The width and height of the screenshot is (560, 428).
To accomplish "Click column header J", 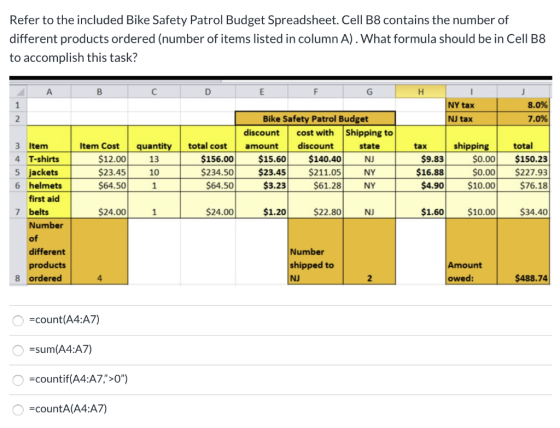I will (x=523, y=91).
